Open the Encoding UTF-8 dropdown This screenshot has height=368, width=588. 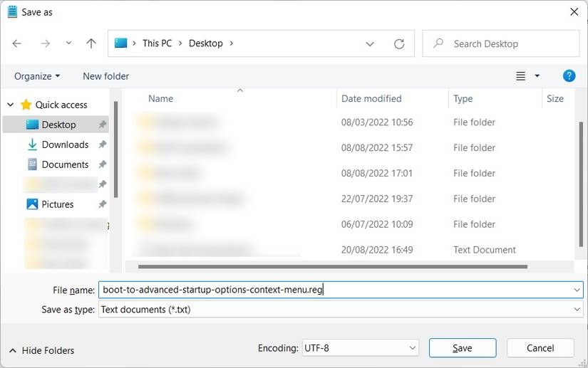point(361,348)
